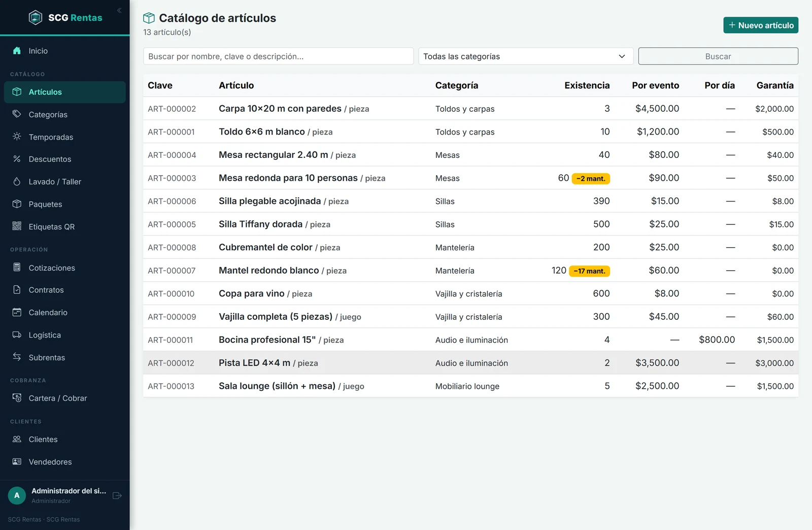Click the Inicio home icon
The image size is (812, 530).
[17, 51]
